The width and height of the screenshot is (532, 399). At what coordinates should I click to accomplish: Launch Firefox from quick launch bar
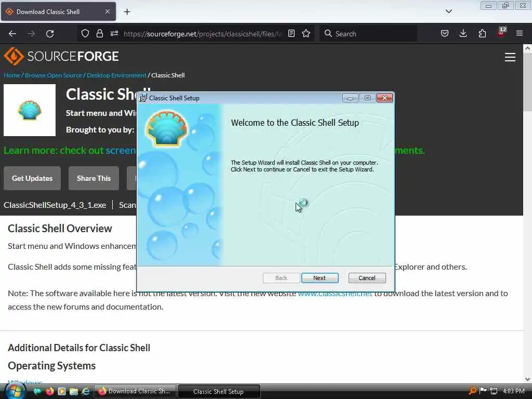[x=49, y=391]
